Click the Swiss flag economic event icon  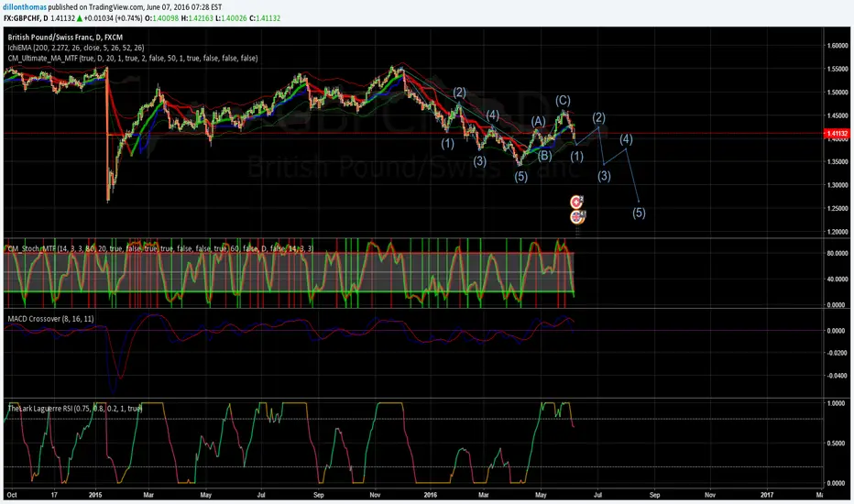coord(576,203)
